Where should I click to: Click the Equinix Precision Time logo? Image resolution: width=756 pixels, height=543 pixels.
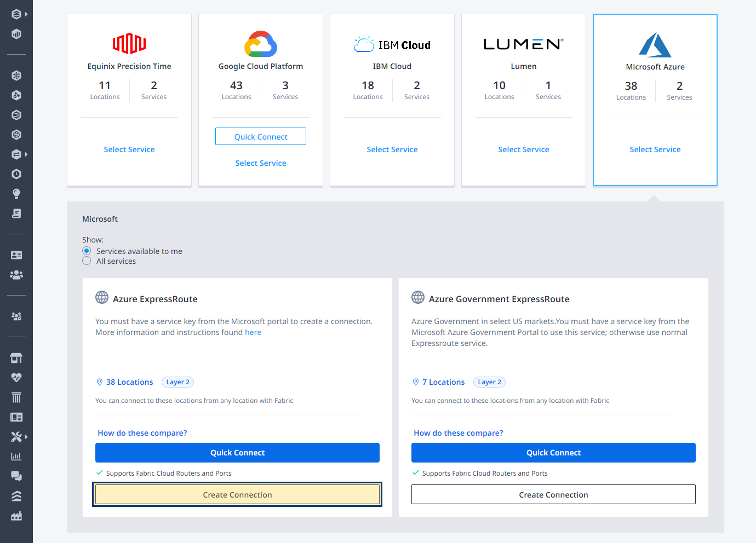129,43
